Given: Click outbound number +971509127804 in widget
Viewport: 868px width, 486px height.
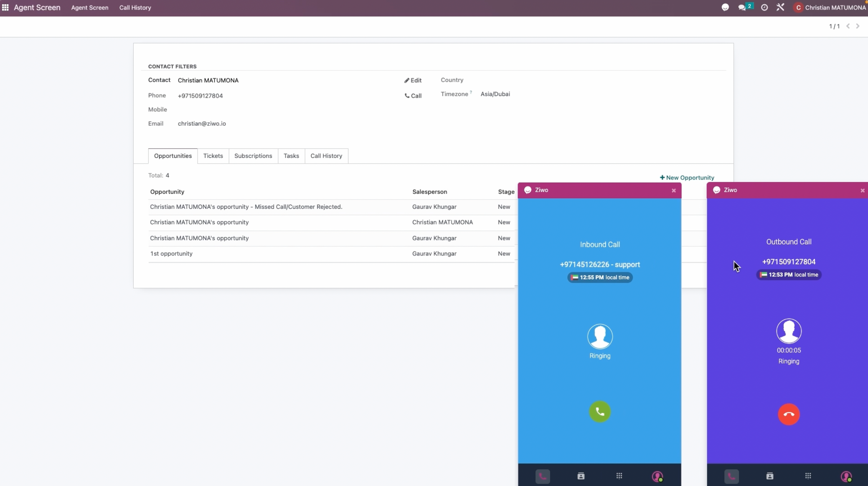Looking at the screenshot, I should pyautogui.click(x=789, y=262).
